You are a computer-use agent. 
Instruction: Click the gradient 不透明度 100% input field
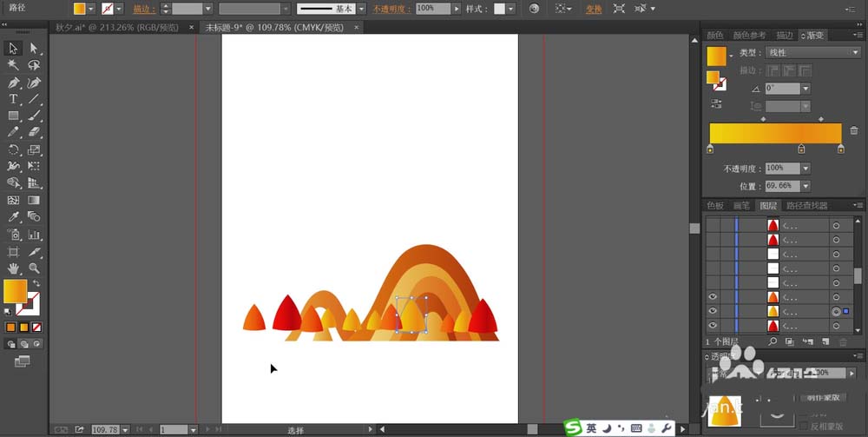783,168
